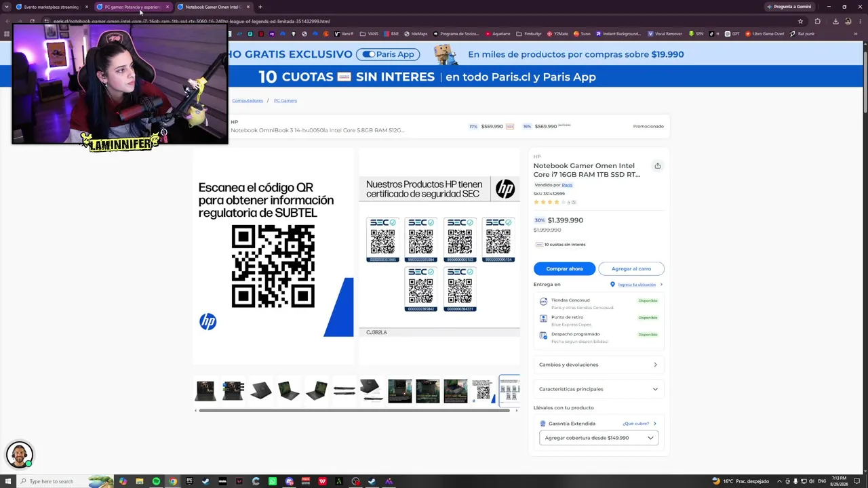Click the location pin icon next to Entrega en
The image size is (868, 488).
click(612, 285)
